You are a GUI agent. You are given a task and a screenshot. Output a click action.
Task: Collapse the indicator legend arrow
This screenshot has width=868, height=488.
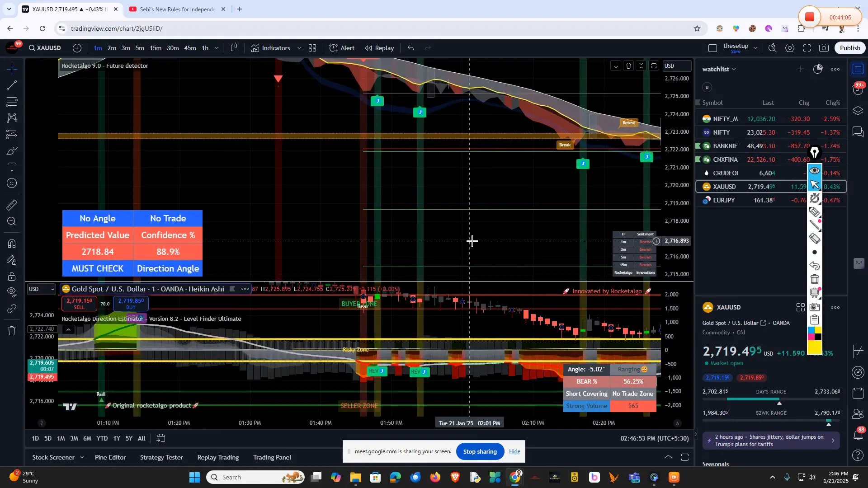[68, 330]
